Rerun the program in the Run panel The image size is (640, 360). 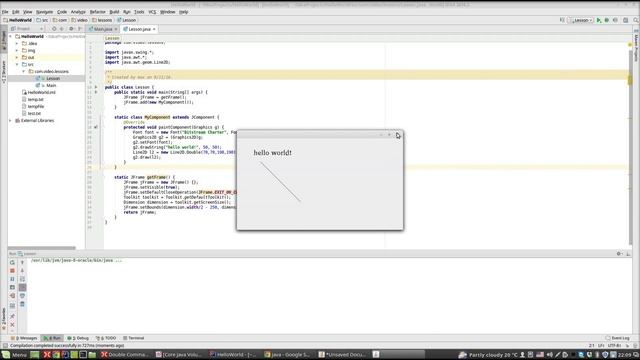click(x=12, y=262)
